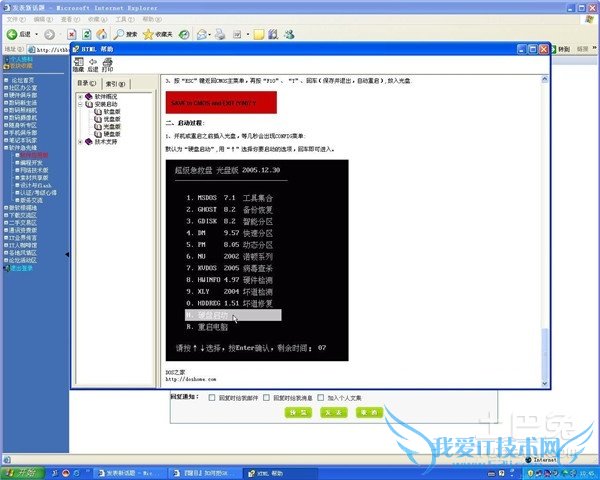Click the Help content scrollbar up arrow
Image resolution: width=600 pixels, height=480 pixels.
point(545,79)
